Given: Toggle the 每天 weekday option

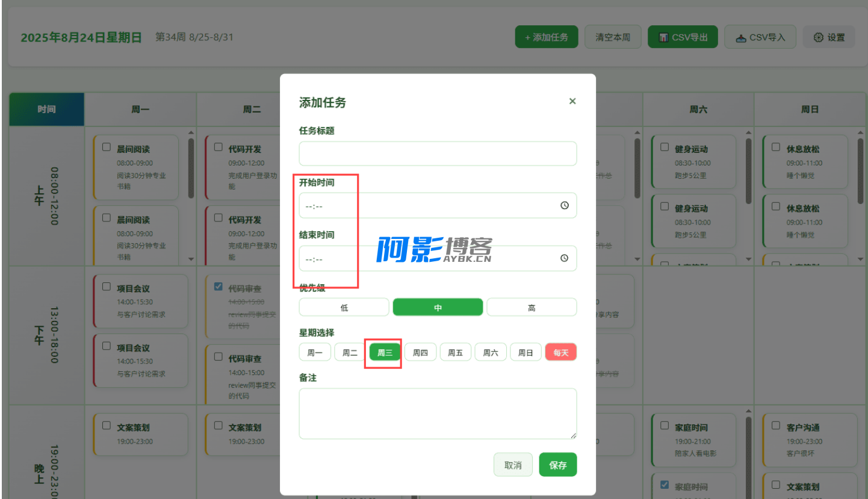Looking at the screenshot, I should 560,353.
